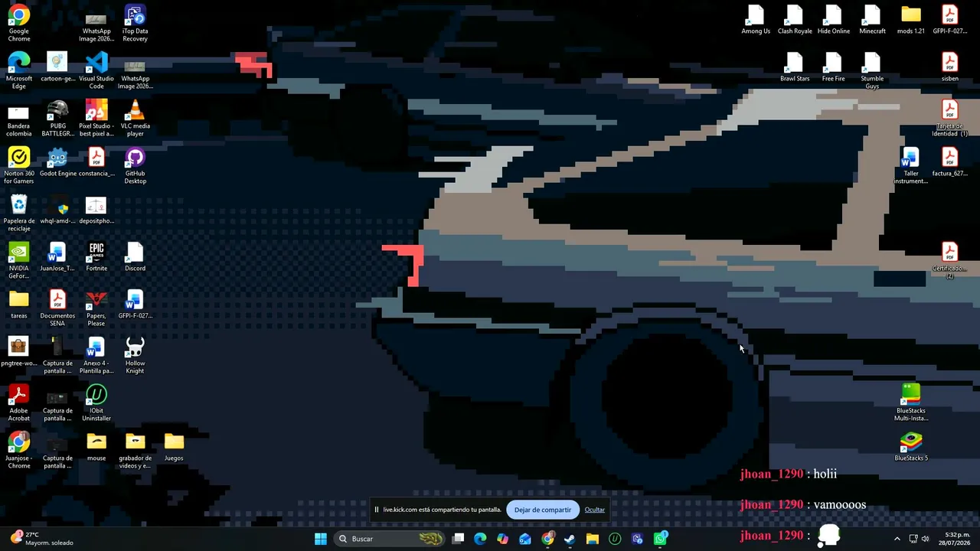Select the Bandera colombia desktop file

tap(19, 119)
